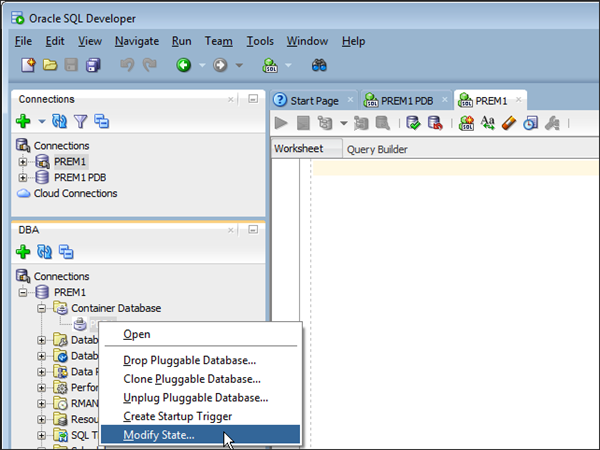This screenshot has width=600, height=450.
Task: Click the New file icon in main toolbar
Action: click(28, 65)
